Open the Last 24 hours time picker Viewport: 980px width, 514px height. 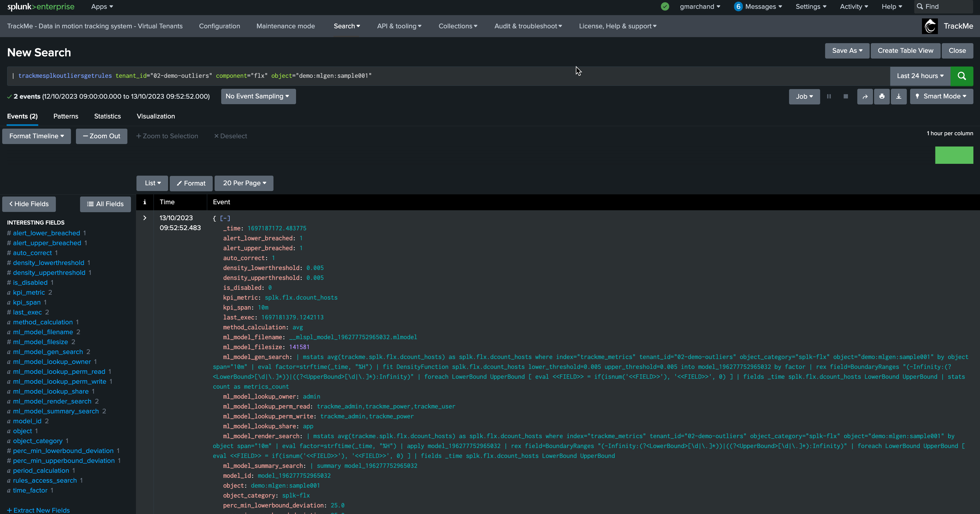pyautogui.click(x=920, y=76)
